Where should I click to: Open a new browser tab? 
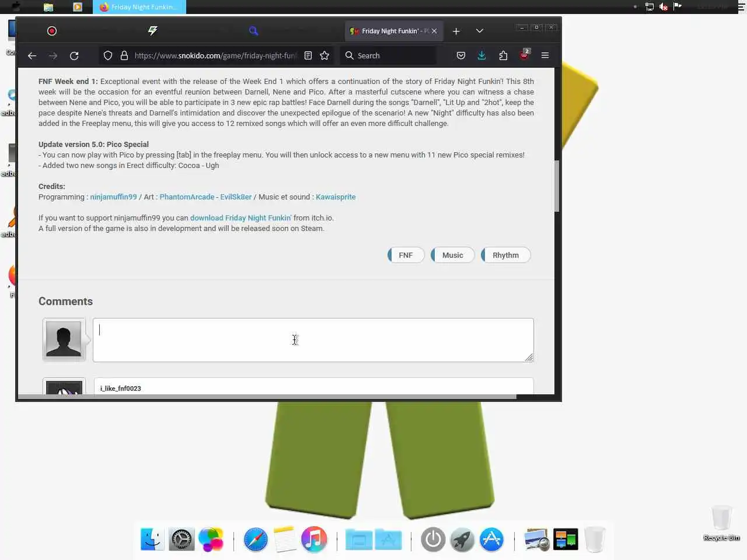click(x=456, y=31)
